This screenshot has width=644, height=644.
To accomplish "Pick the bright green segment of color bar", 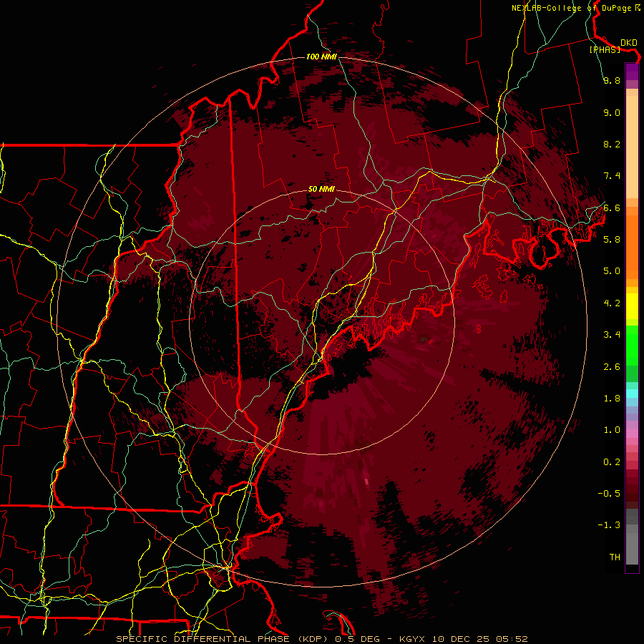I will (x=632, y=345).
